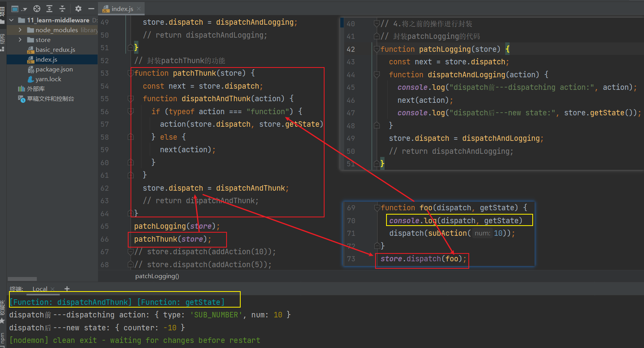
Task: Open package.json in the project tree
Action: click(x=54, y=69)
